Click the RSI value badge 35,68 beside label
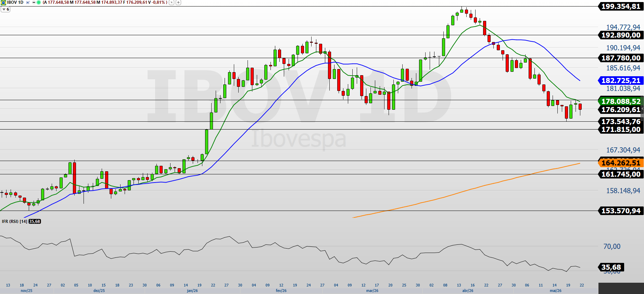Screen dimensions: 644x294 (x=35, y=222)
